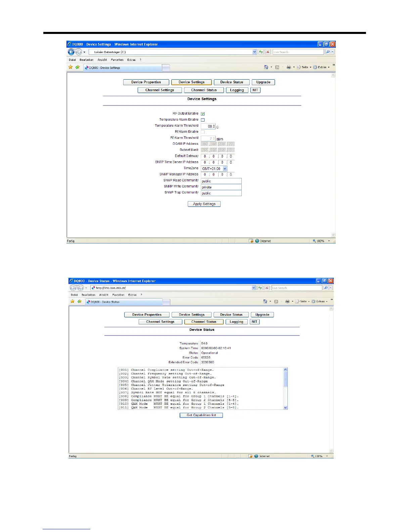
Task: Click Live Search box in Device Settings window
Action: pyautogui.click(x=298, y=52)
